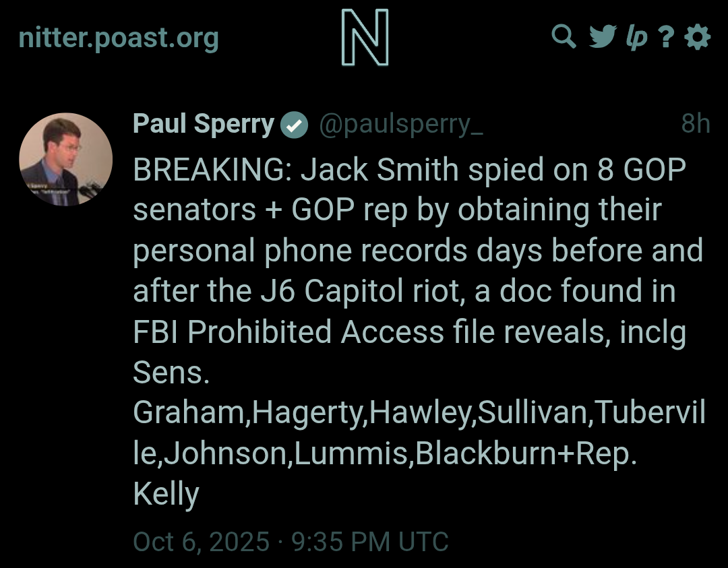Screen dimensions: 728x568
Task: Open the Liberapay donation icon
Action: [x=636, y=38]
